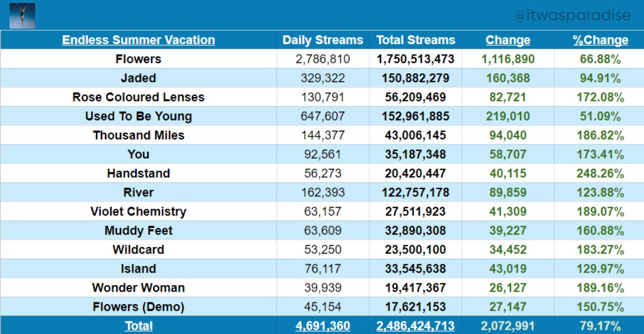Click You daily streams 92,561
Image resolution: width=644 pixels, height=334 pixels.
pos(323,154)
